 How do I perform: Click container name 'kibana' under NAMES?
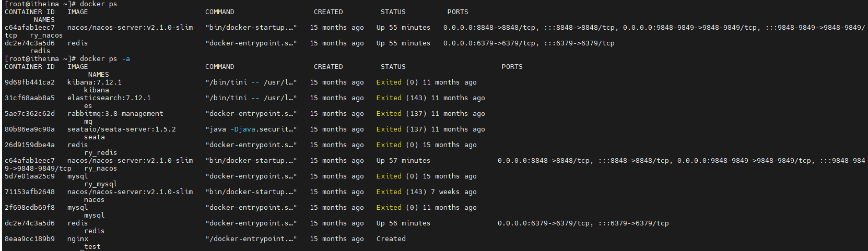coord(97,90)
